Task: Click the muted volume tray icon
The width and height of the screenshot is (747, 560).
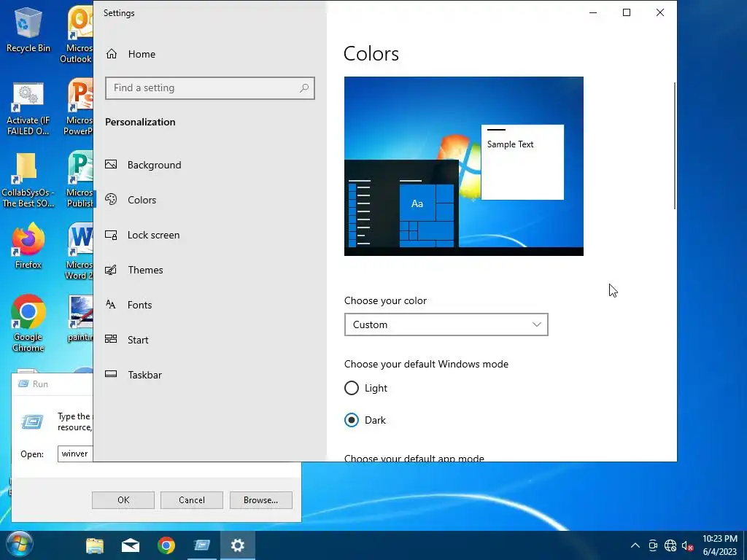Action: [x=687, y=545]
